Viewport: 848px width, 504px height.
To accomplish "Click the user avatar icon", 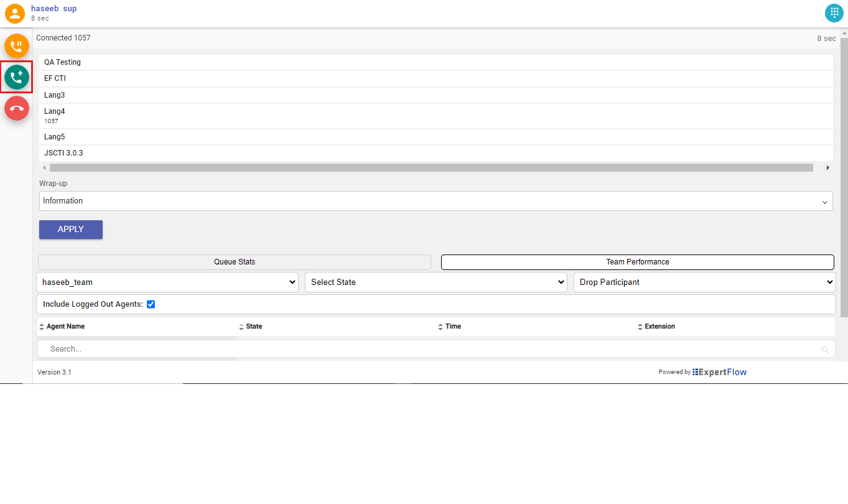I will pyautogui.click(x=15, y=13).
